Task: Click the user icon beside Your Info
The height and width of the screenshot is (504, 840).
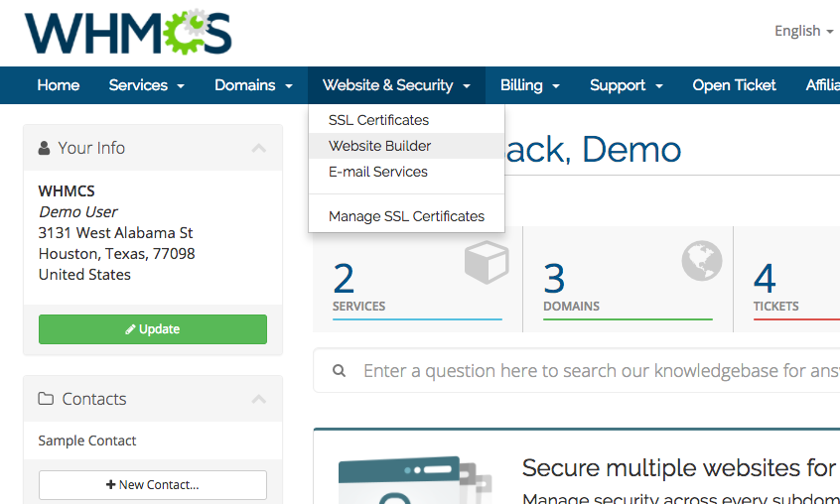Action: [x=44, y=148]
